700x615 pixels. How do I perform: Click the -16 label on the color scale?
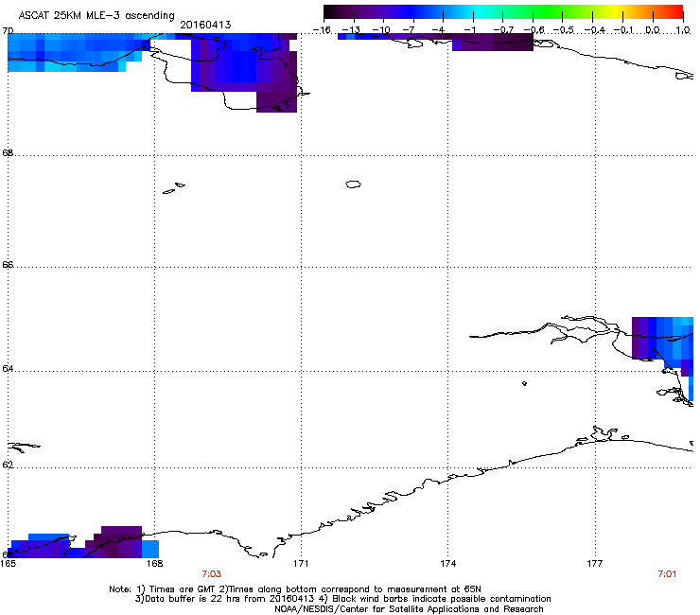322,30
